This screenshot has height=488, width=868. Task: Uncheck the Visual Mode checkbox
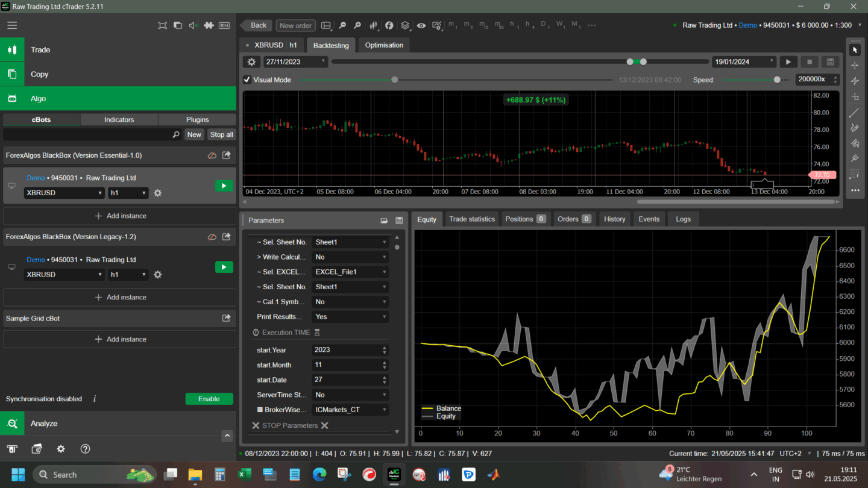tap(247, 80)
